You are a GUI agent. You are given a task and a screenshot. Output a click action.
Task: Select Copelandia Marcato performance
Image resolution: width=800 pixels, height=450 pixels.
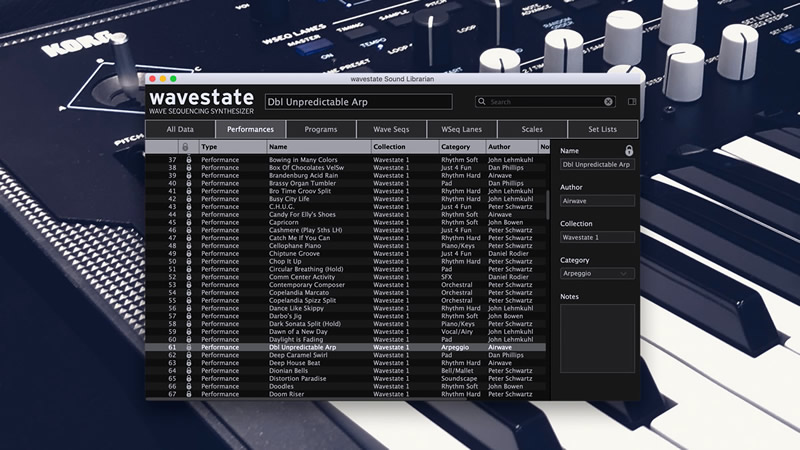[345, 293]
